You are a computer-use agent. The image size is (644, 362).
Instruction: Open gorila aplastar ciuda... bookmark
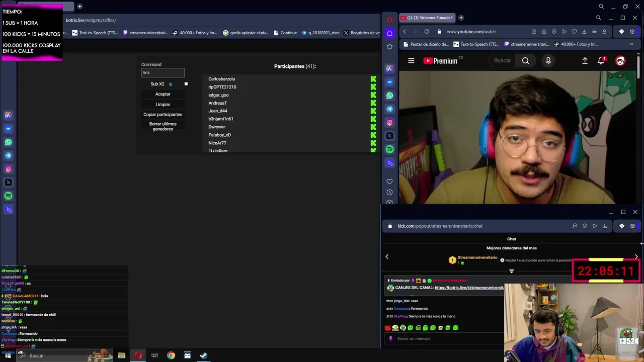(x=246, y=33)
